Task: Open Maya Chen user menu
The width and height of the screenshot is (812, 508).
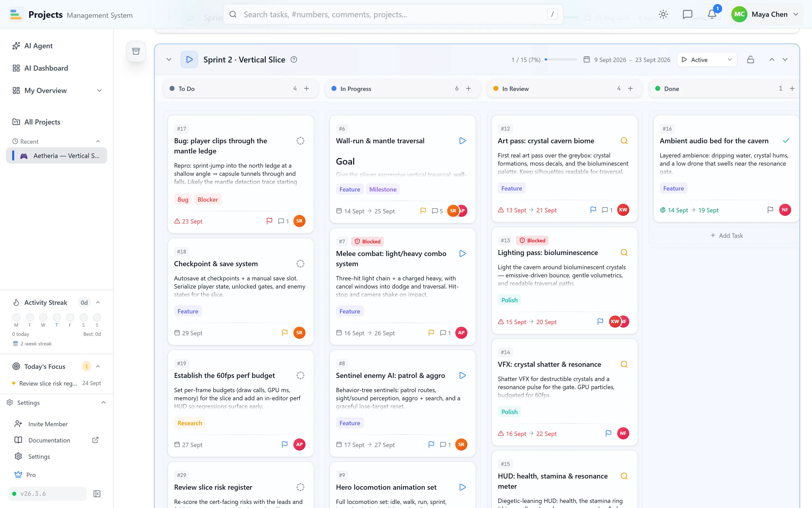Action: 766,14
